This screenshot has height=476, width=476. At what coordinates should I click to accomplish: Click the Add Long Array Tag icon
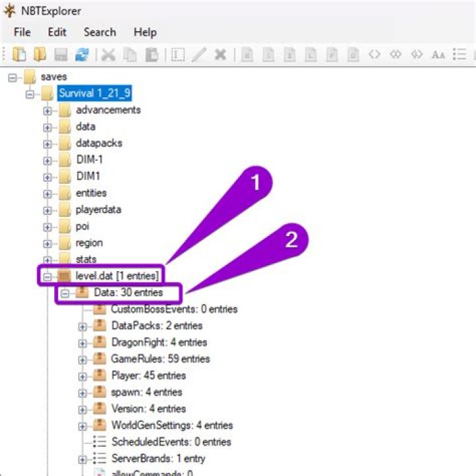(x=416, y=55)
